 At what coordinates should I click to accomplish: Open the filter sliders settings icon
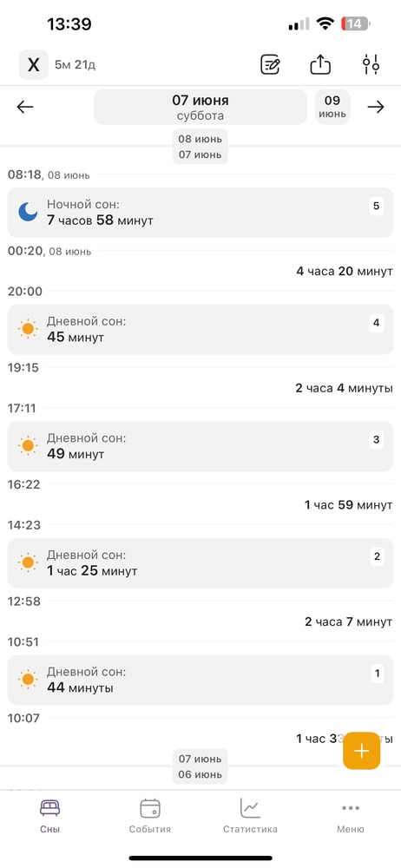tap(371, 65)
